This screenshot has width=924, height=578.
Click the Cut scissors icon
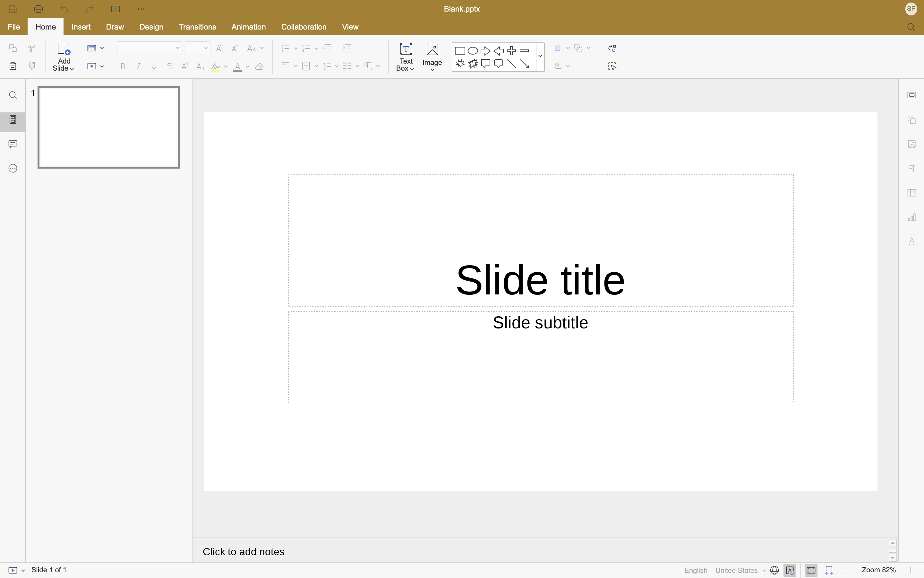[x=32, y=48]
